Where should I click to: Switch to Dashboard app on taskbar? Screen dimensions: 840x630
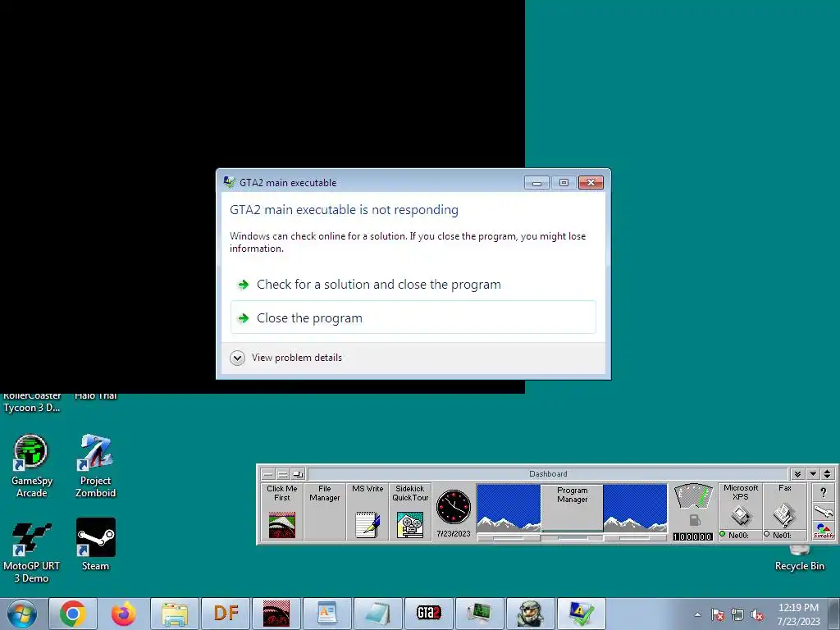tap(276, 614)
